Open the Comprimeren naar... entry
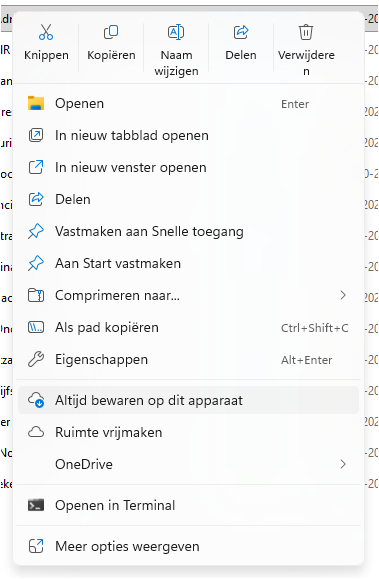 (188, 295)
